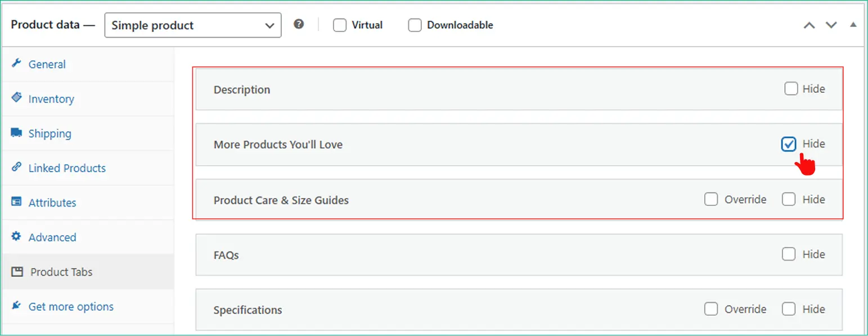This screenshot has height=336, width=868.
Task: Open the Product Tabs section
Action: click(x=60, y=271)
